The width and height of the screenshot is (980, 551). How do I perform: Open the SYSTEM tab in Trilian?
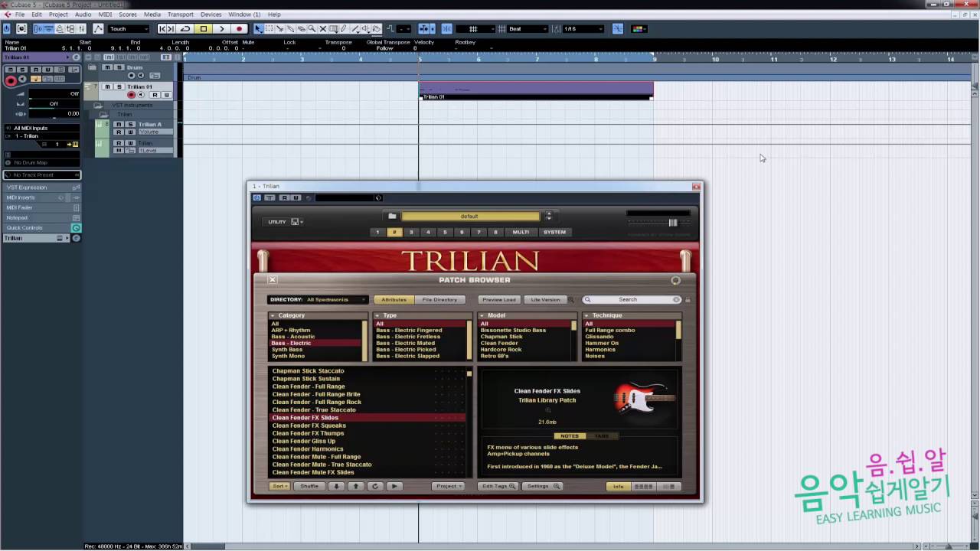pos(554,232)
